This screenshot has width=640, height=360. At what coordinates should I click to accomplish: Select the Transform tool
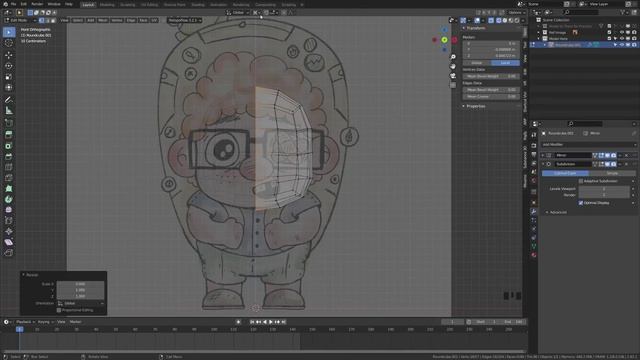tap(9, 87)
